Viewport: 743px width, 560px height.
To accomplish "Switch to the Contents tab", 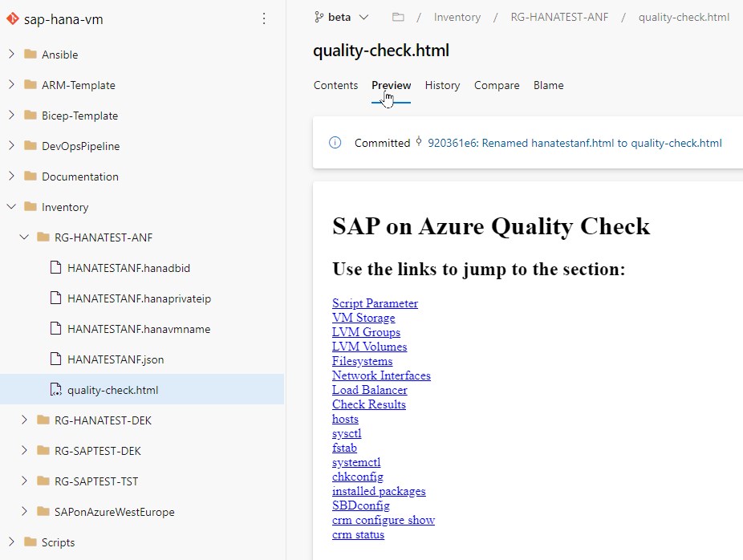I will (335, 85).
